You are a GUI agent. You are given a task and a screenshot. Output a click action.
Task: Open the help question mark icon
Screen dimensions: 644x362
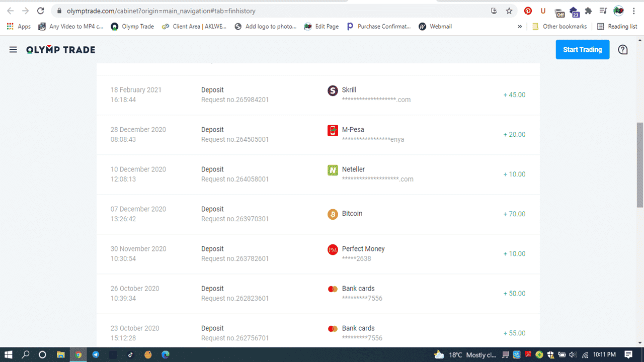coord(623,50)
